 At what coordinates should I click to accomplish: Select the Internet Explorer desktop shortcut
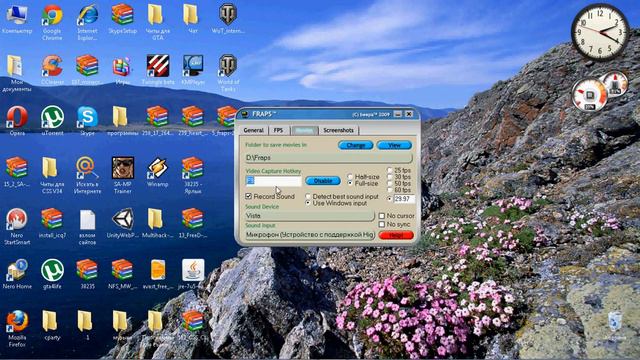click(x=87, y=22)
